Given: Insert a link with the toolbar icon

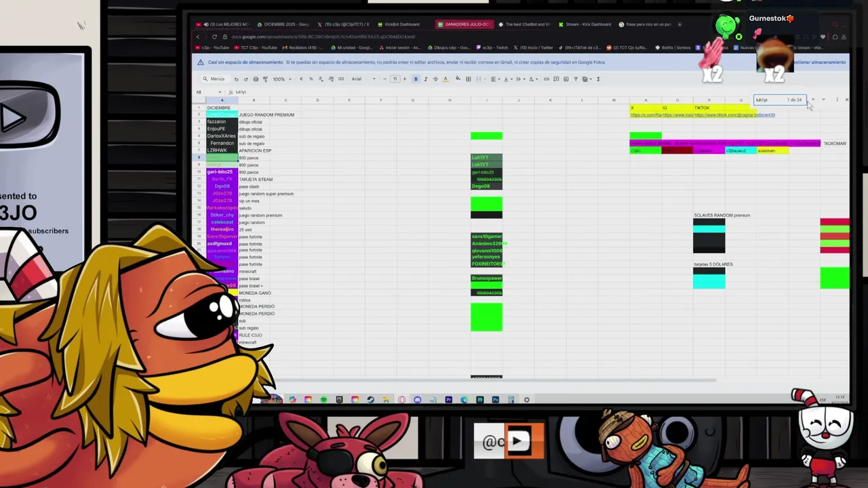Looking at the screenshot, I should coord(547,79).
